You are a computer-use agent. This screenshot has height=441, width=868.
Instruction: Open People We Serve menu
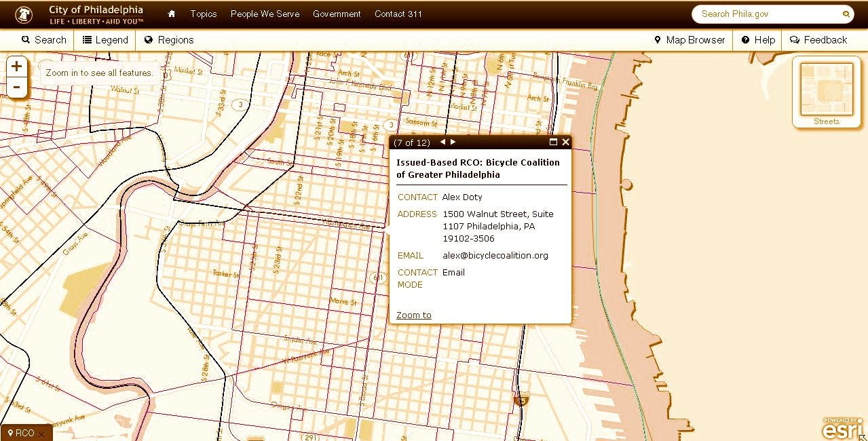pyautogui.click(x=265, y=14)
